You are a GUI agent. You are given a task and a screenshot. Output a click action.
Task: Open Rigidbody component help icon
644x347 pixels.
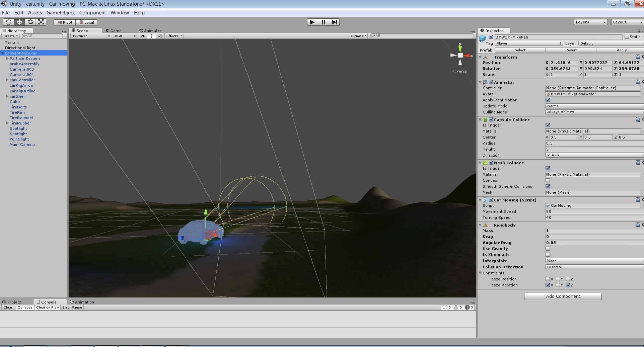click(x=638, y=225)
